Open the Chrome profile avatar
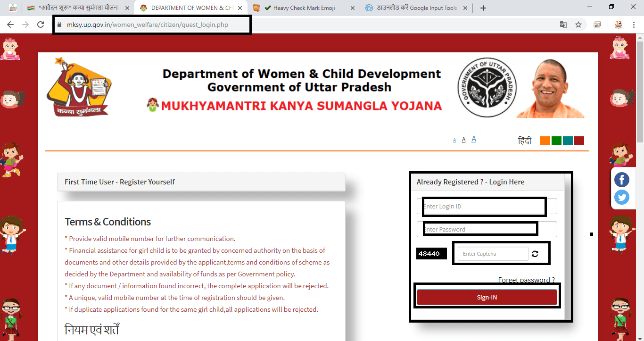This screenshot has width=644, height=341. pyautogui.click(x=618, y=25)
